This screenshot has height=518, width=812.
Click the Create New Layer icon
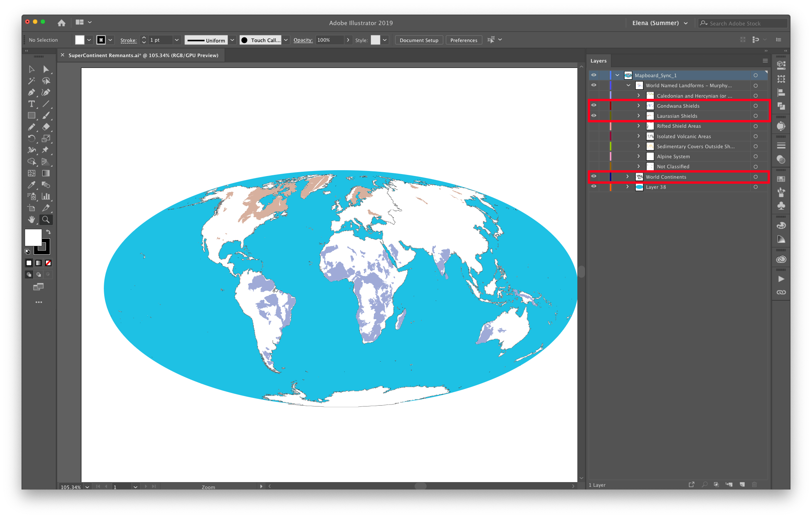742,484
